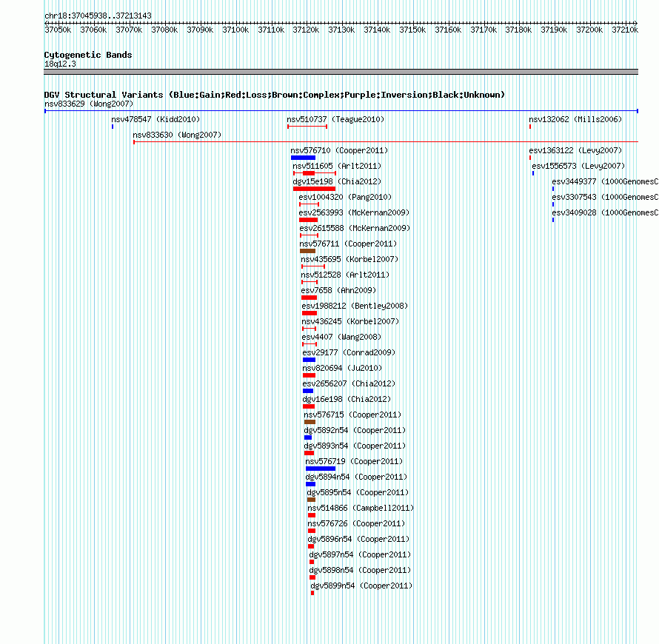Click esv2656207 (Chia2012) label
Image resolution: width=659 pixels, height=644 pixels.
349,383
